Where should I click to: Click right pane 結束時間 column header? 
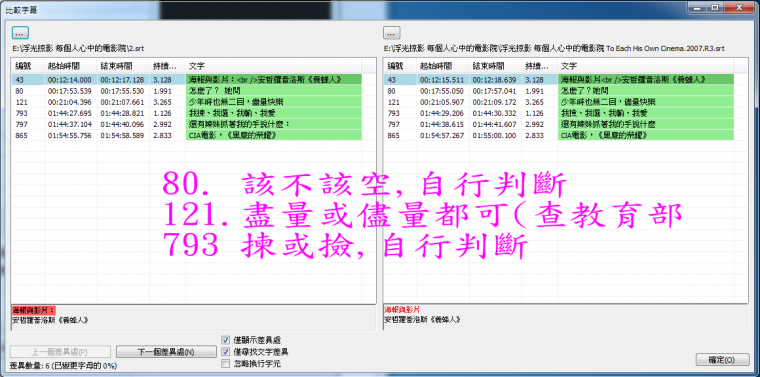(496, 66)
